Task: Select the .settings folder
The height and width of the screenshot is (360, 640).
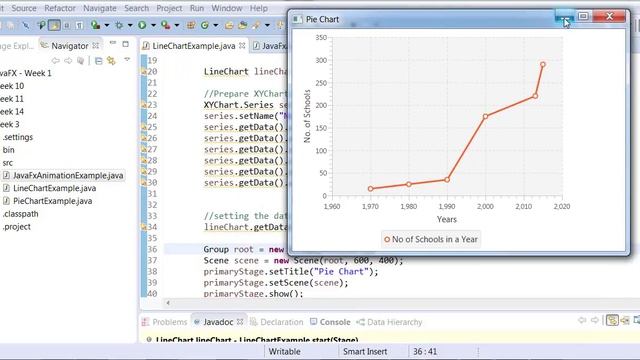Action: 18,137
